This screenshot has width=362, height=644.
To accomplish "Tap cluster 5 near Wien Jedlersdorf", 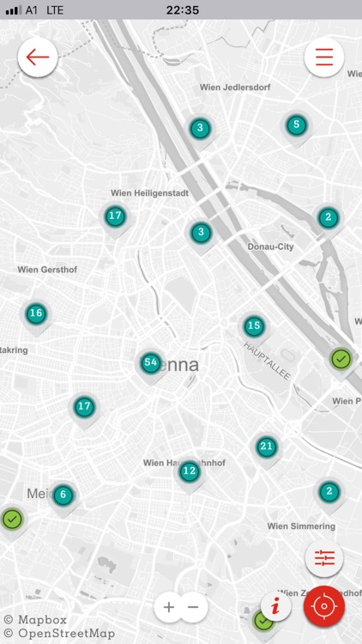I will 296,125.
